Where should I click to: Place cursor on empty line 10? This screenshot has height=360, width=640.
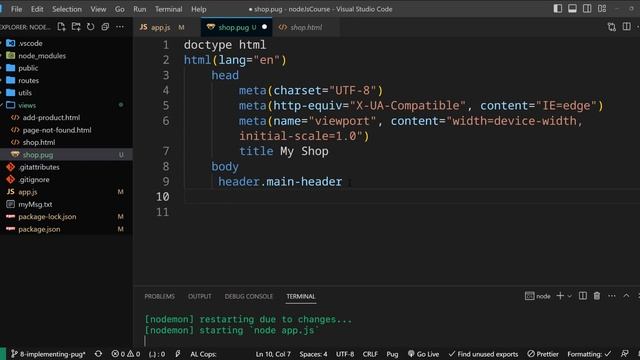[x=411, y=197]
